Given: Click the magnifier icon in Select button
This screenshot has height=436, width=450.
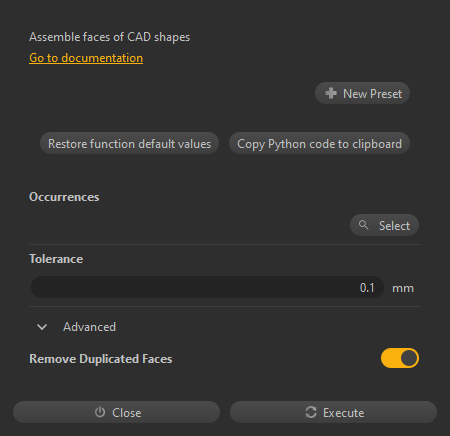Looking at the screenshot, I should pos(364,225).
